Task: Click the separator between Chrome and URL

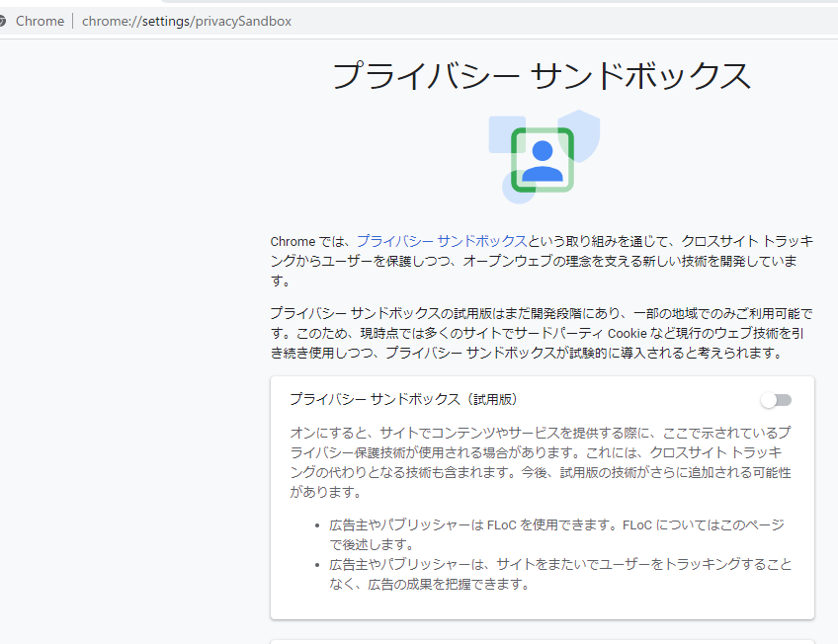Action: click(73, 21)
